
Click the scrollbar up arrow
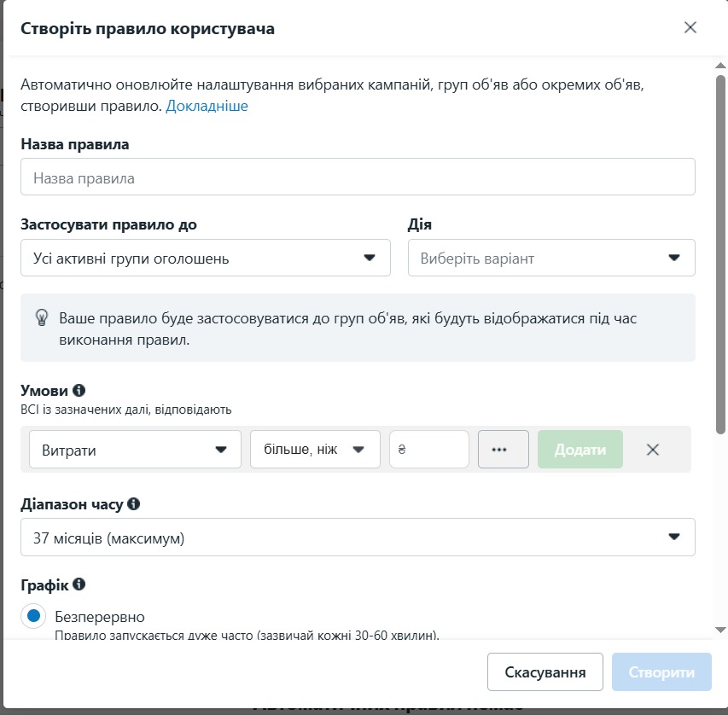(x=720, y=66)
